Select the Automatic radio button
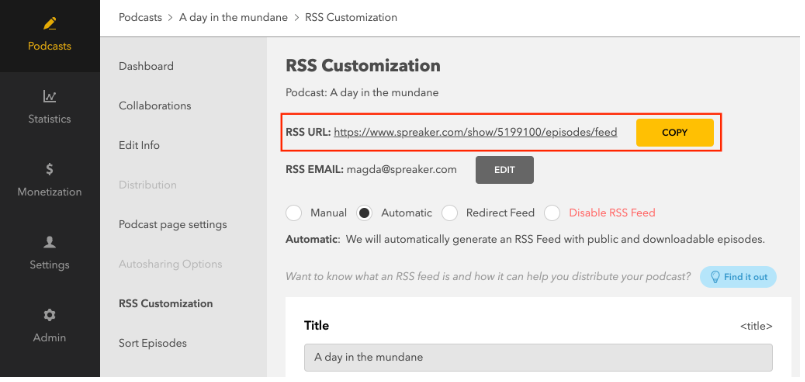 pyautogui.click(x=365, y=213)
